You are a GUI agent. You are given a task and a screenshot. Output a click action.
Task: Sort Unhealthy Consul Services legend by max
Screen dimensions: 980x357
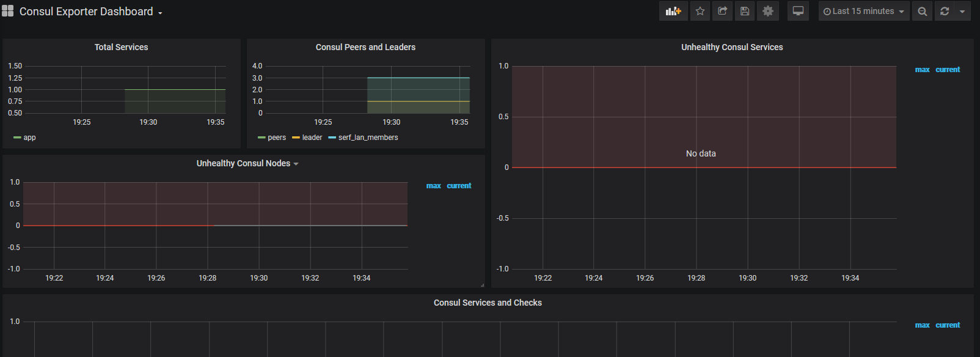(x=922, y=70)
